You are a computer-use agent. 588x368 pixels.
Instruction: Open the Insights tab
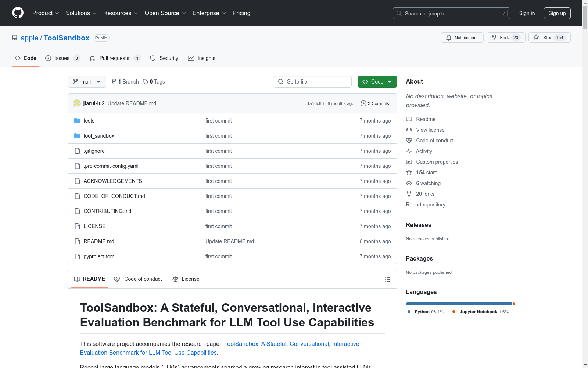[x=202, y=58]
